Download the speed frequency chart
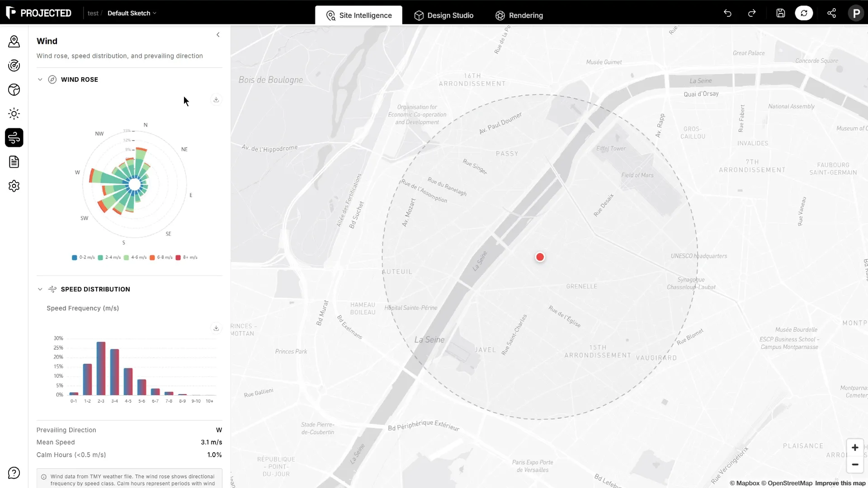868x488 pixels. tap(216, 328)
